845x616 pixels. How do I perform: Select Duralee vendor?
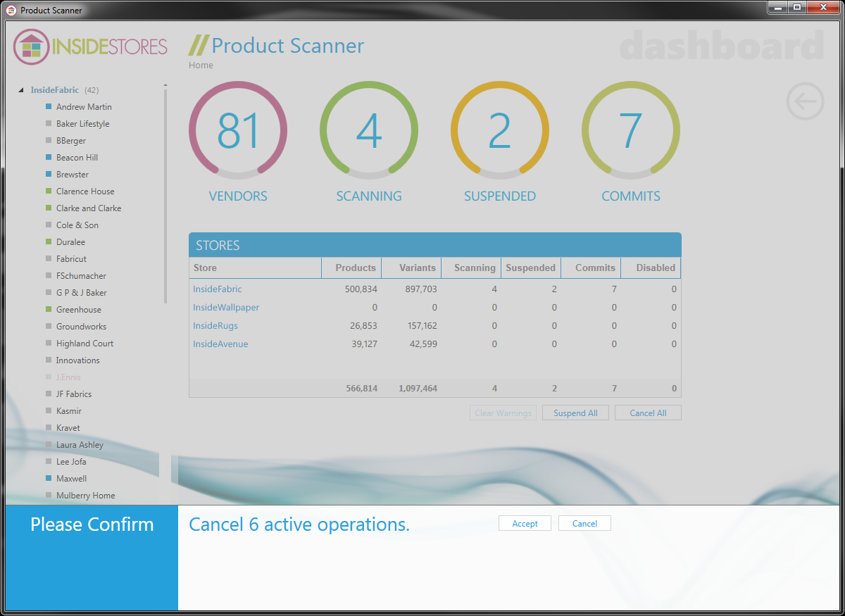click(x=70, y=242)
